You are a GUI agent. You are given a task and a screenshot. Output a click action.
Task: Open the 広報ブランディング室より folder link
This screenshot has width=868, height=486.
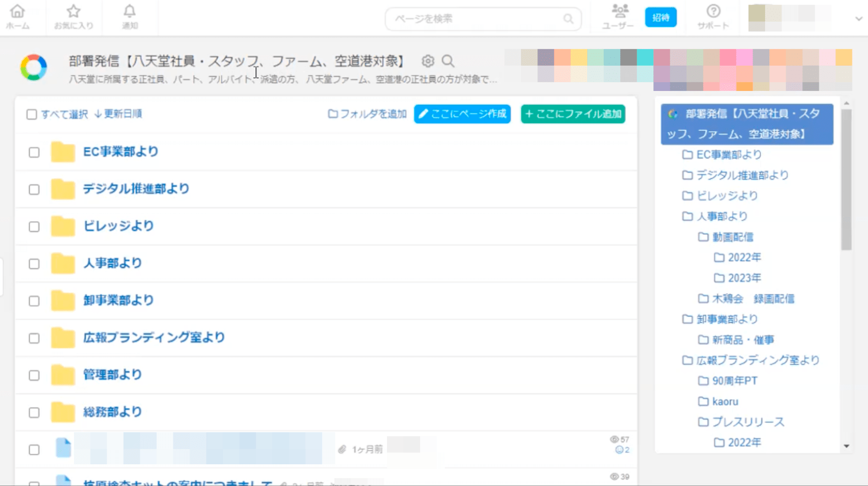pos(154,338)
